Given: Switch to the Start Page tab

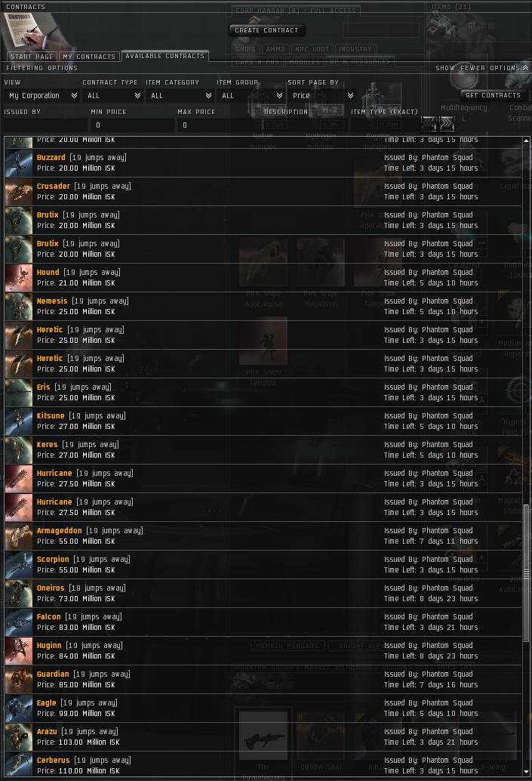Looking at the screenshot, I should (x=32, y=57).
